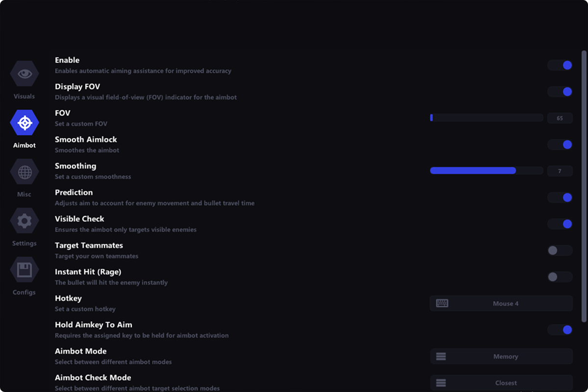Open the Visuals section eye icon

point(24,74)
